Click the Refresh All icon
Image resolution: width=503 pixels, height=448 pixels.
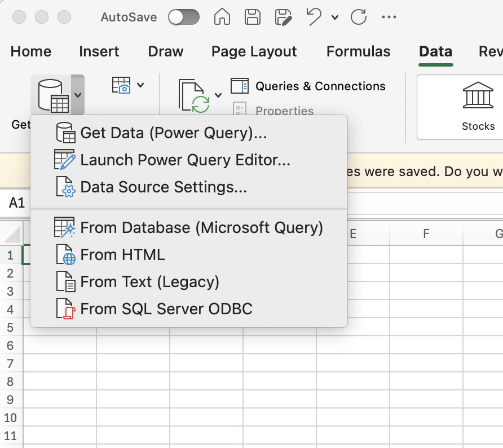194,95
